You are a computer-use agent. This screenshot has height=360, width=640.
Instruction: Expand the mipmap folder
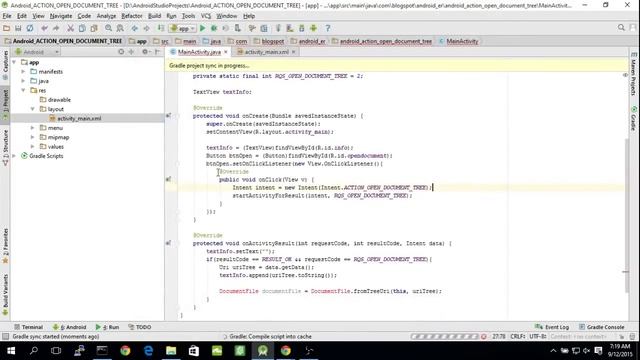coord(33,137)
